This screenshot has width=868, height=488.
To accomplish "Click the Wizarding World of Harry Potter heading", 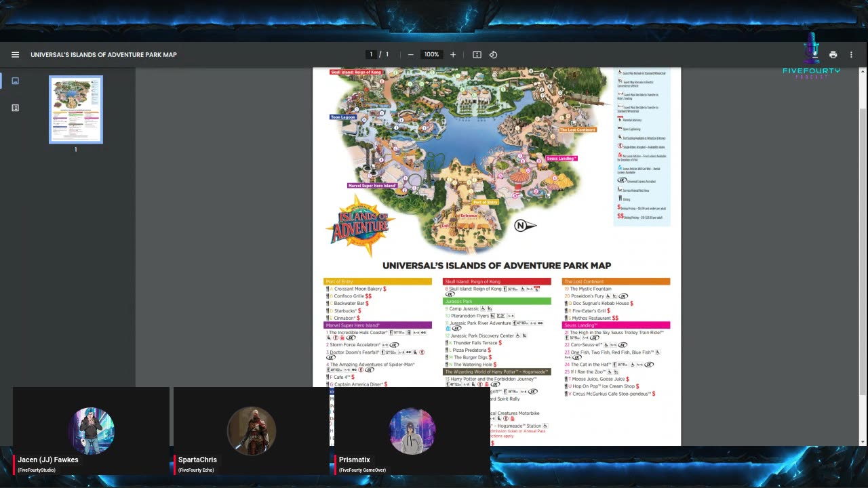I will (x=497, y=372).
